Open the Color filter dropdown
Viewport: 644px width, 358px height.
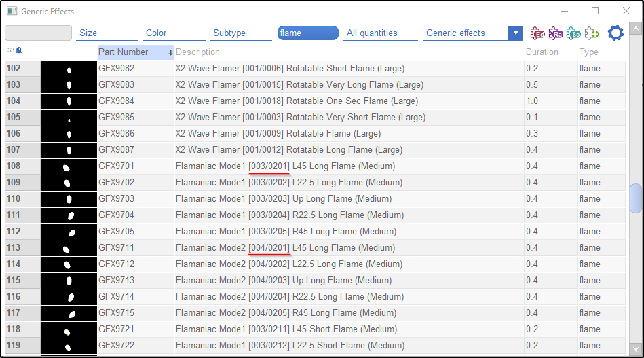click(x=174, y=33)
